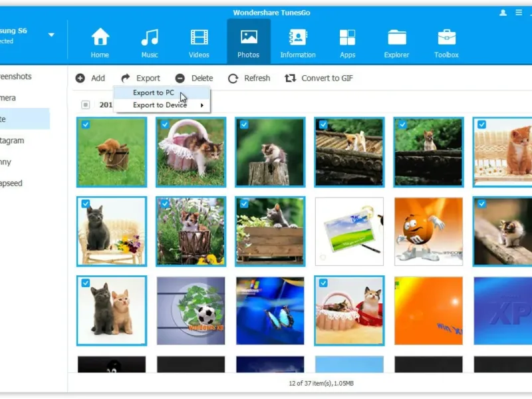Uncheck the orange kitten on bench photo

(481, 124)
